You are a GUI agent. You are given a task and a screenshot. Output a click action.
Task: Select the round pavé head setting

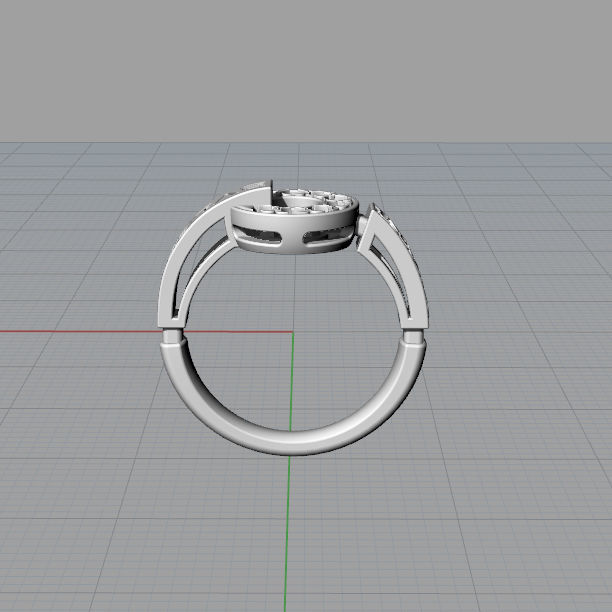point(295,221)
